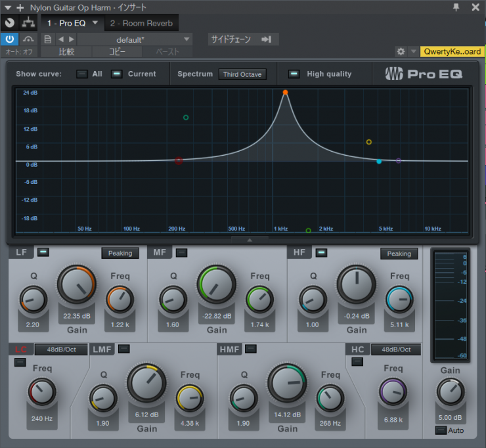Toggle the plugin power (bypass) button

pyautogui.click(x=10, y=39)
